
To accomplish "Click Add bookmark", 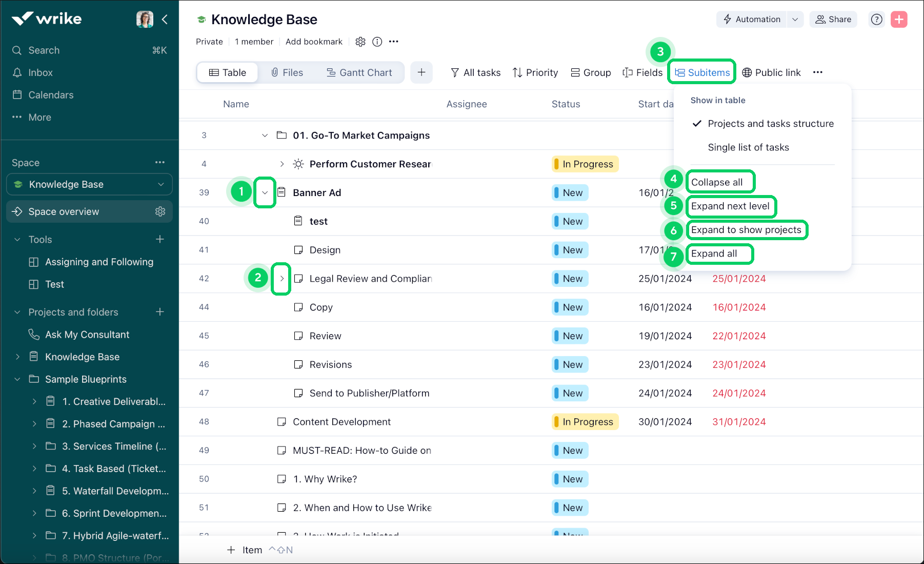I will point(314,42).
